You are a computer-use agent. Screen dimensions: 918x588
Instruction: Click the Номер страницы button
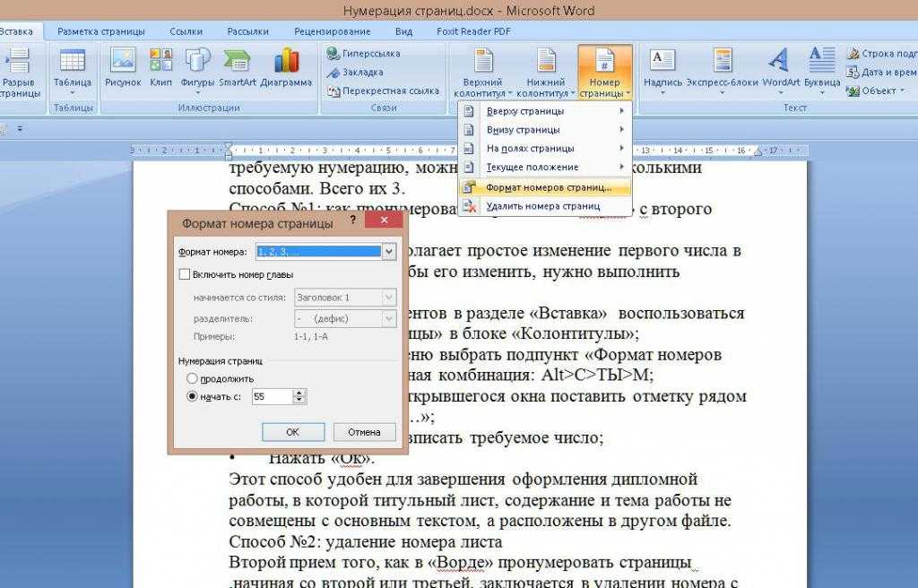[605, 73]
